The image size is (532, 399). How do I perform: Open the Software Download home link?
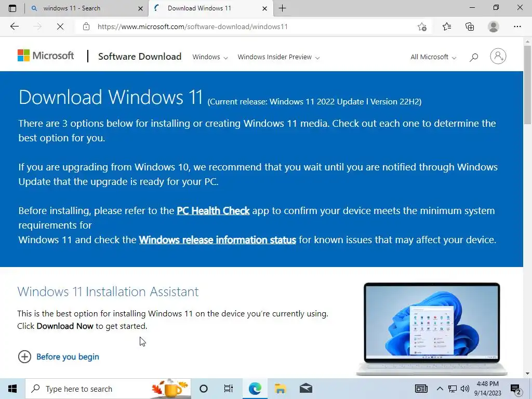tap(140, 56)
